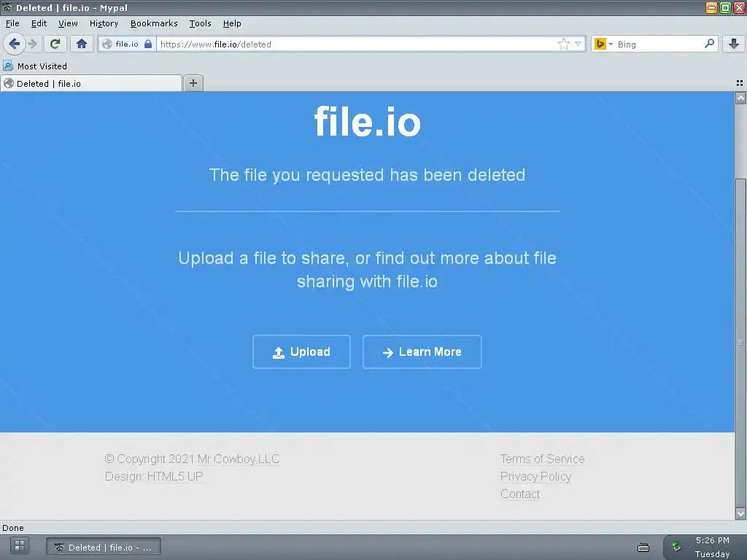Open the URL history dropdown arrow
747x560 pixels.
(578, 44)
